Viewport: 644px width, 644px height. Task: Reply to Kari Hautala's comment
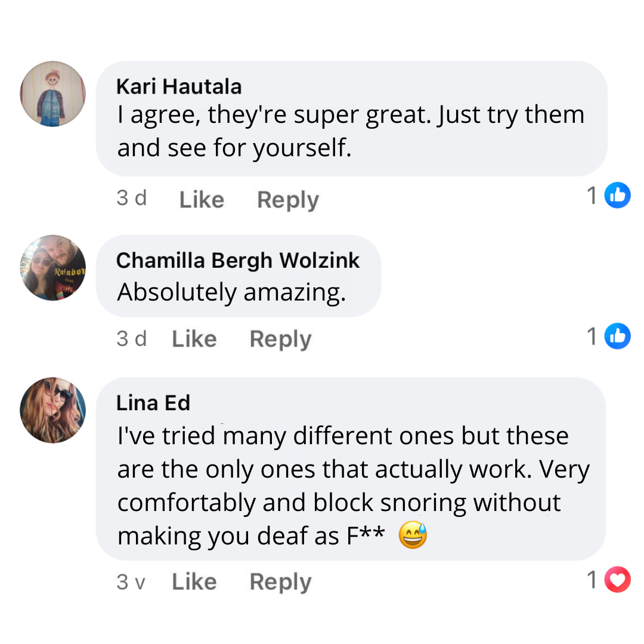click(288, 200)
